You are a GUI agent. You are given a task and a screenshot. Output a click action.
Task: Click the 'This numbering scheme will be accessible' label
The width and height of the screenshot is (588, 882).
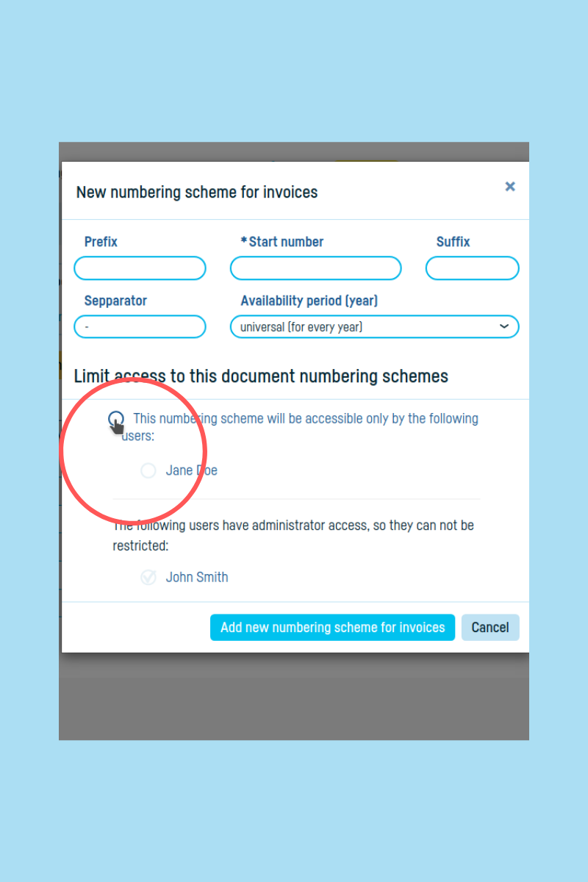(x=300, y=427)
